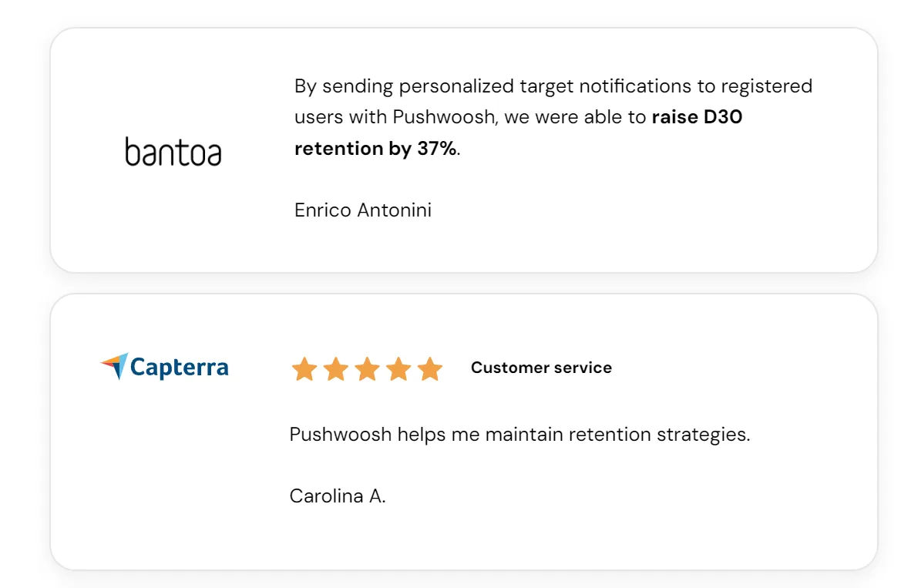Viewport: 911px width, 588px height.
Task: Click bold text raise D30
Action: [x=697, y=117]
